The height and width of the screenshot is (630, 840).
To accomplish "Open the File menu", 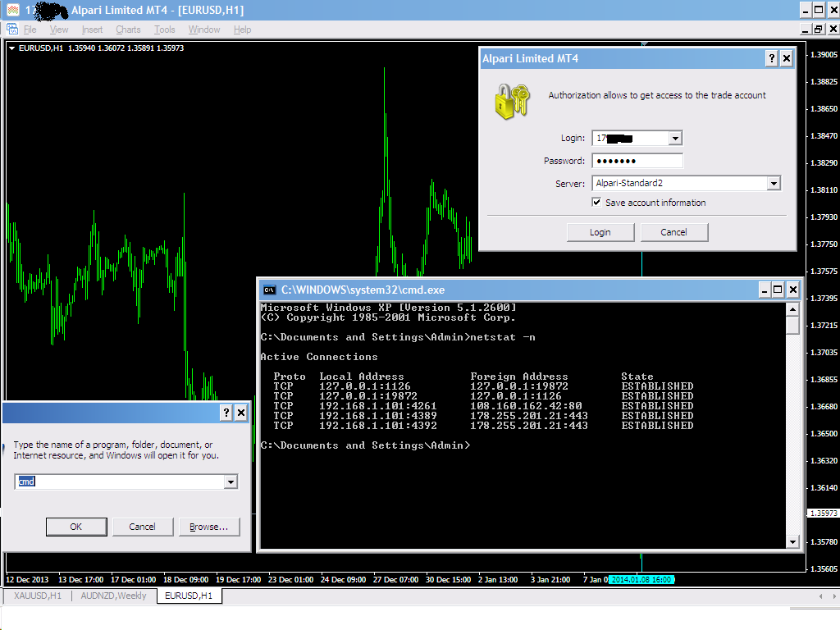I will pos(30,30).
